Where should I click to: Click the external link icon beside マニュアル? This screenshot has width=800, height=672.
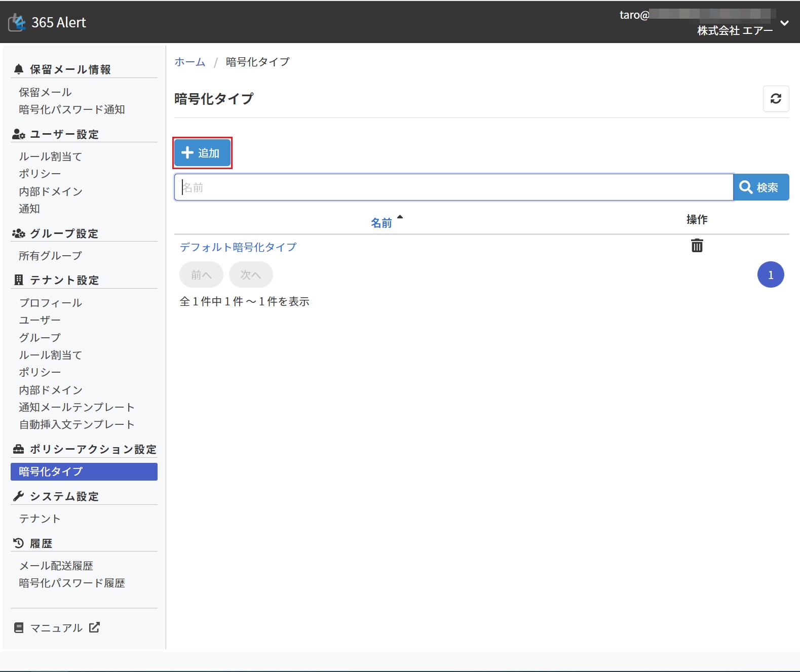[94, 627]
